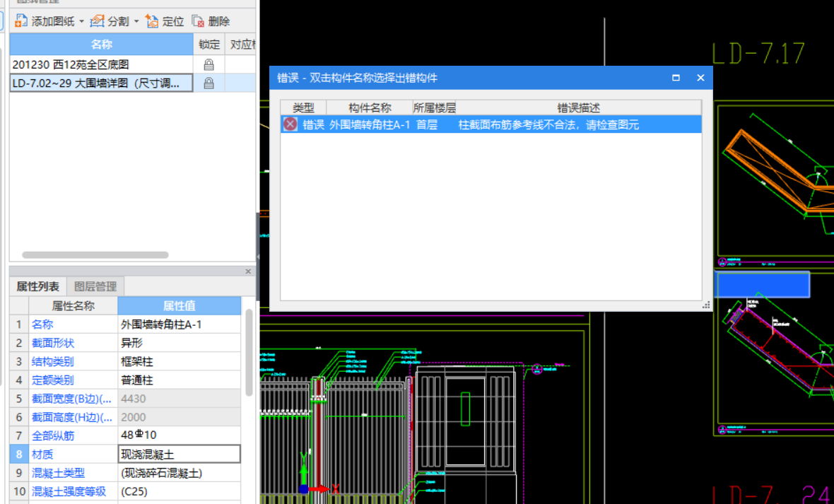Select drawing row LD-7.02~29 大围墙详图
Screen dimensions: 834x504
pos(101,83)
